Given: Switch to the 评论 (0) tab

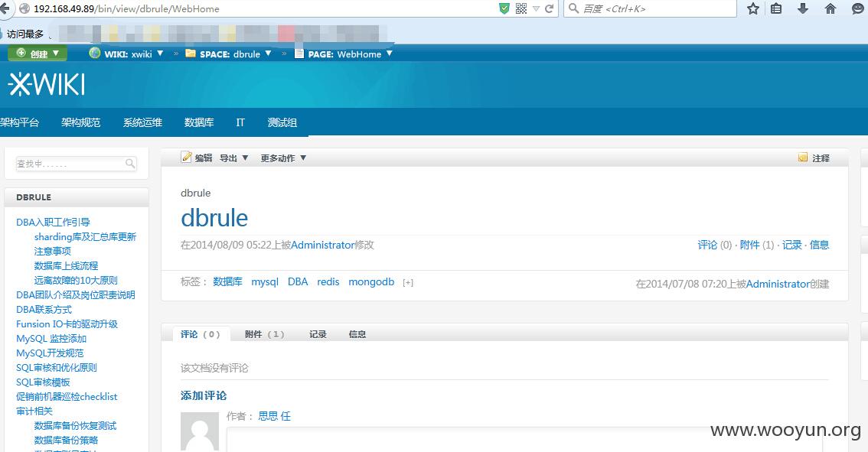Looking at the screenshot, I should (x=201, y=334).
